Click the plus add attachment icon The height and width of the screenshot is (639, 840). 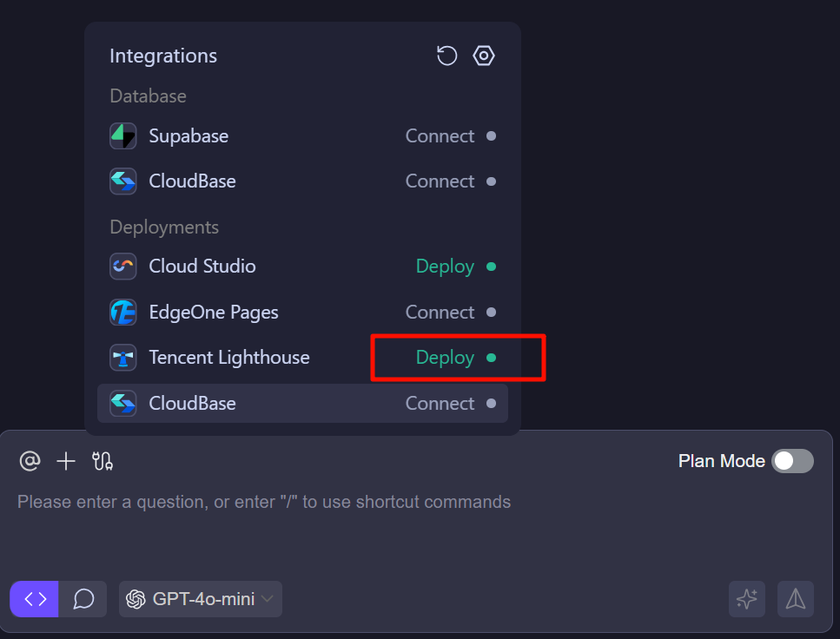click(66, 461)
